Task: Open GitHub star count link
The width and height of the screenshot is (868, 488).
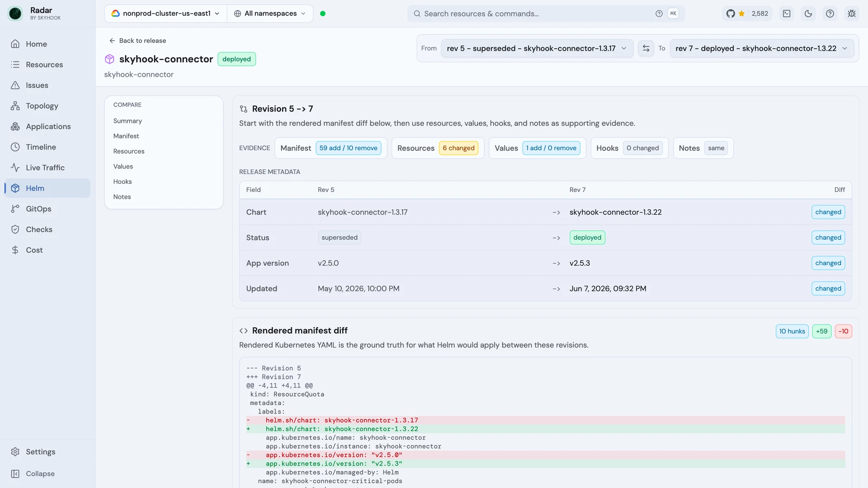Action: [747, 14]
